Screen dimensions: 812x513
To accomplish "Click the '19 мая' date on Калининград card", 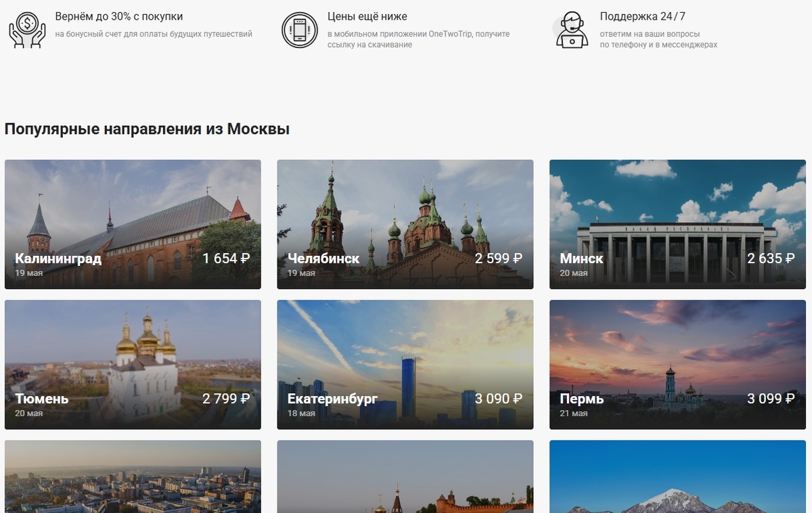I will [x=29, y=273].
